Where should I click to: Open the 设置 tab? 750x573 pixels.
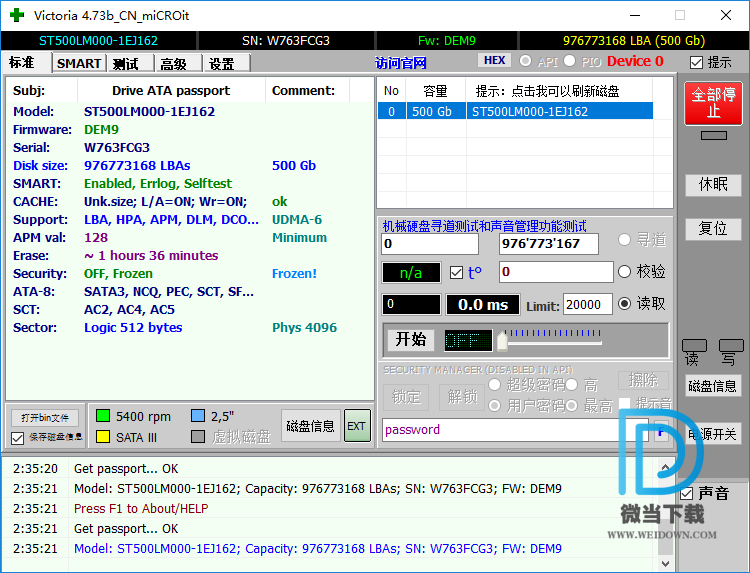[226, 63]
